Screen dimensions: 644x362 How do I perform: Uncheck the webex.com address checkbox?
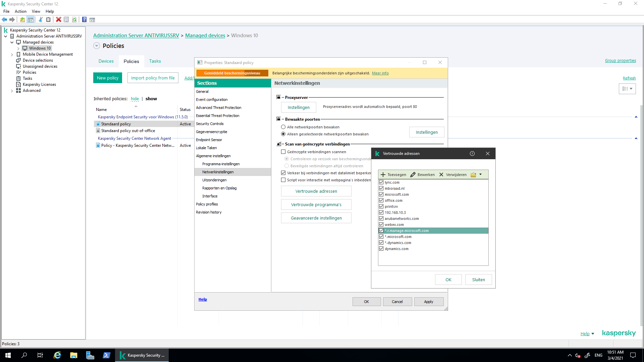click(x=381, y=225)
